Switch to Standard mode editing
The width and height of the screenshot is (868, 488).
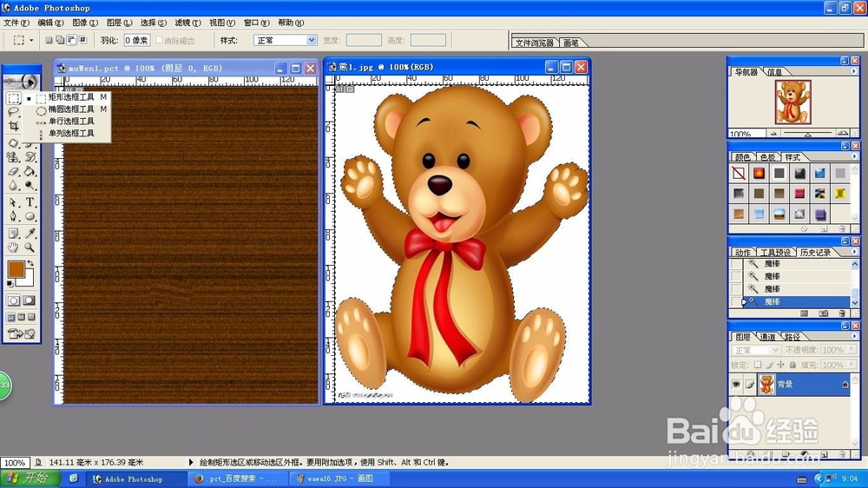(x=14, y=300)
